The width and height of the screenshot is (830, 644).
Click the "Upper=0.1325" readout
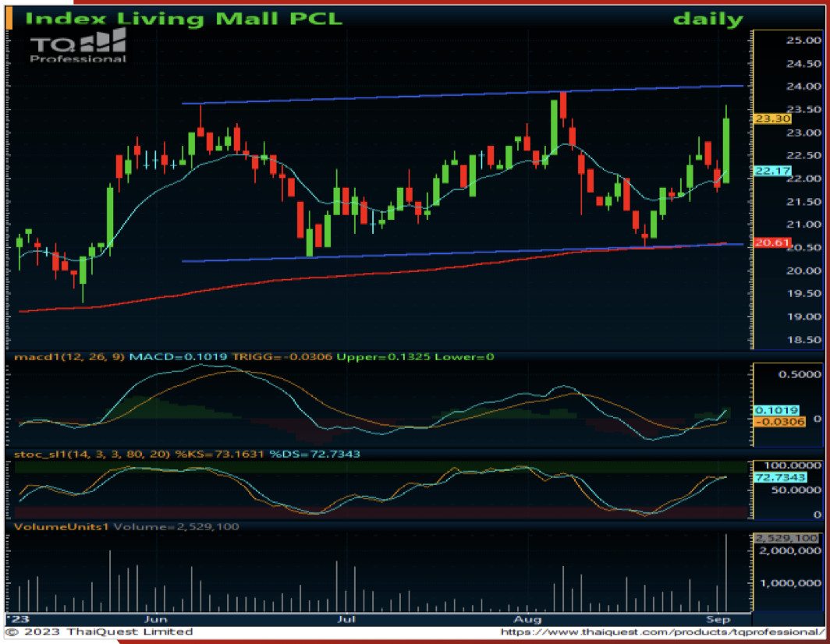383,357
